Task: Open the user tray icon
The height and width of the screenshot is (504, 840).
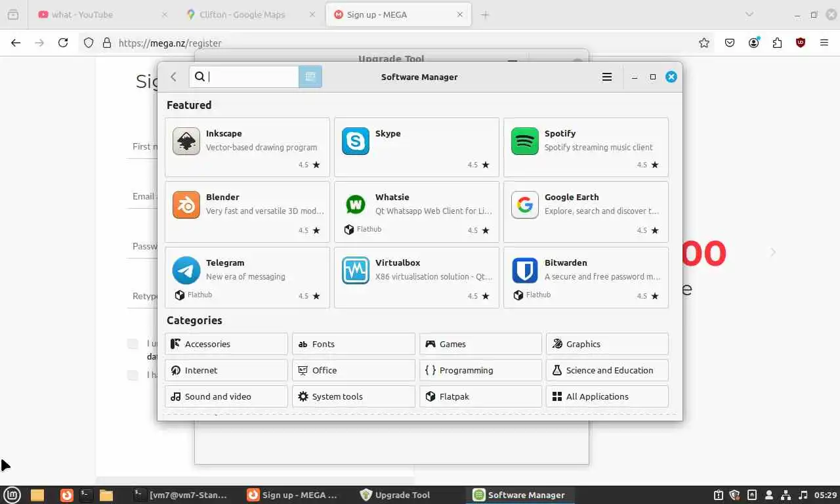Action: (x=769, y=495)
